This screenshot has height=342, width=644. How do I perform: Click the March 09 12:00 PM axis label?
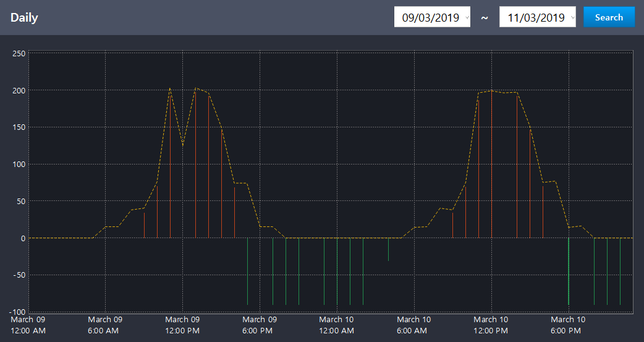coord(182,325)
